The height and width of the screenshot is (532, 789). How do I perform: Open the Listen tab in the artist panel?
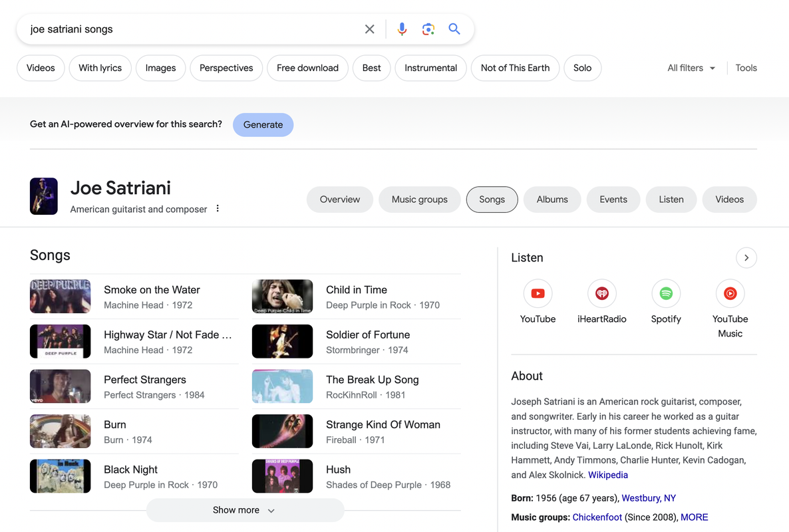pyautogui.click(x=671, y=199)
